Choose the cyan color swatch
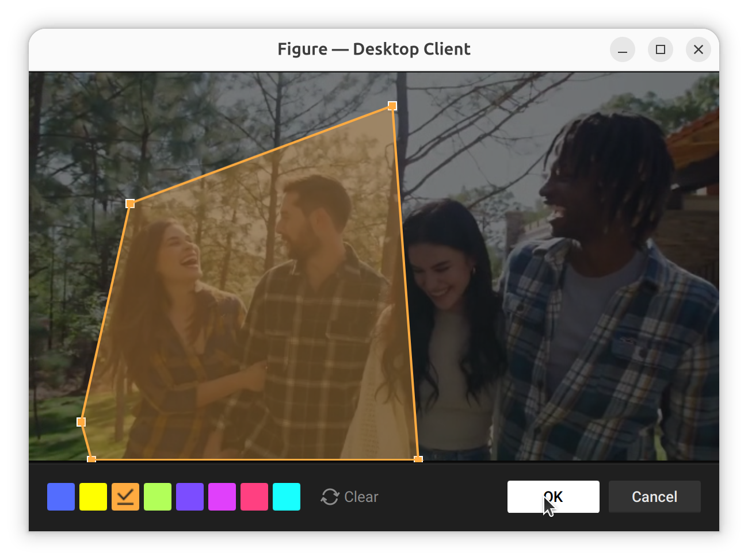This screenshot has height=560, width=748. click(287, 497)
